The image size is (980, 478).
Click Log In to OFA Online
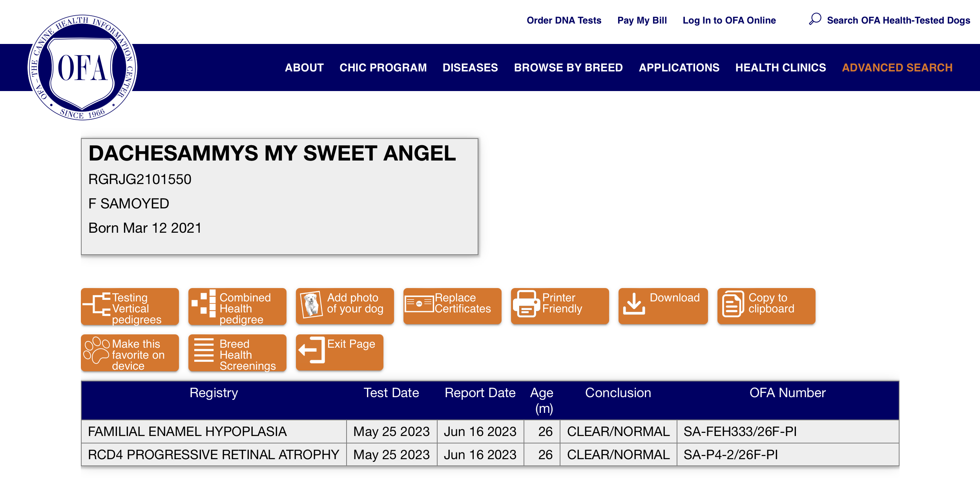(729, 20)
